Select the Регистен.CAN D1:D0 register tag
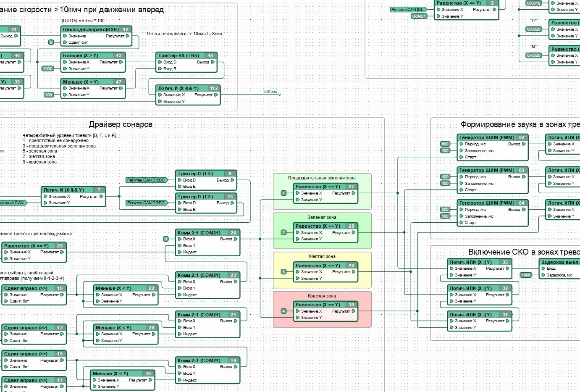580x392 pixels. pyautogui.click(x=146, y=180)
